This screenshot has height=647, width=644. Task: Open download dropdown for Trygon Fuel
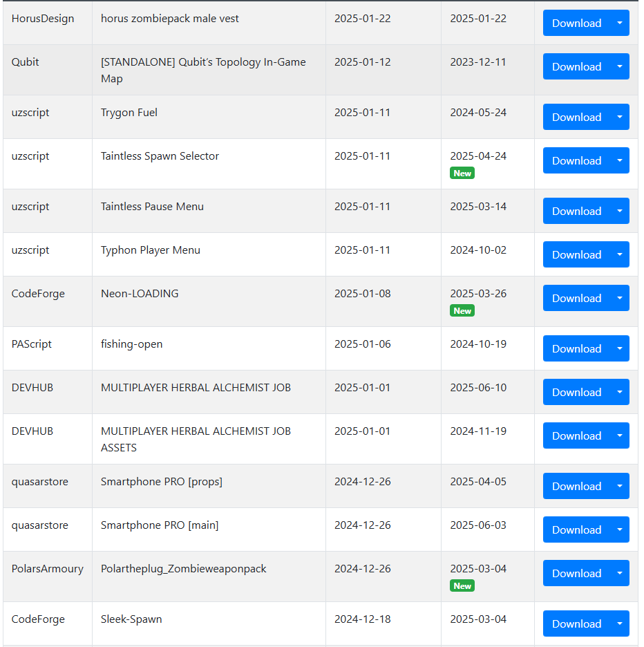pos(620,117)
